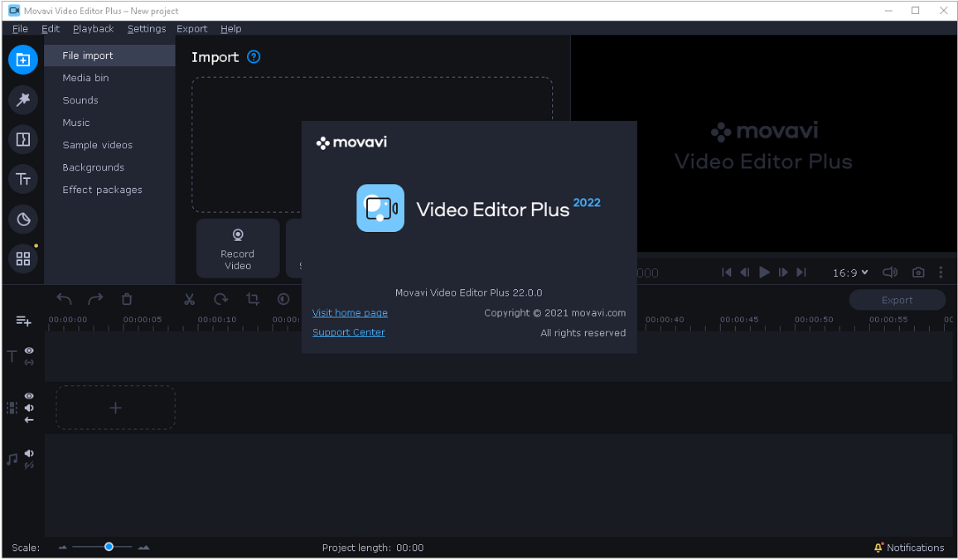Click the Record Video webcam button
958x560 pixels.
coord(238,249)
